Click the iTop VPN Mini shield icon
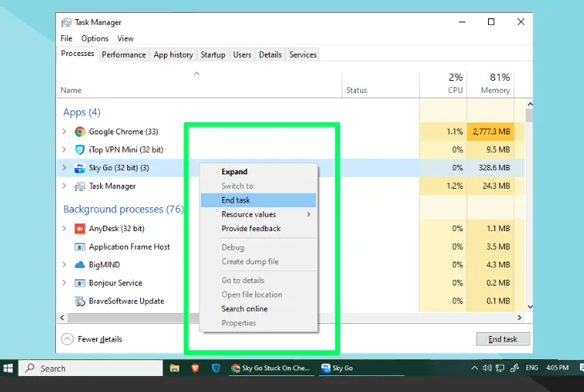Image resolution: width=584 pixels, height=392 pixels. point(80,150)
